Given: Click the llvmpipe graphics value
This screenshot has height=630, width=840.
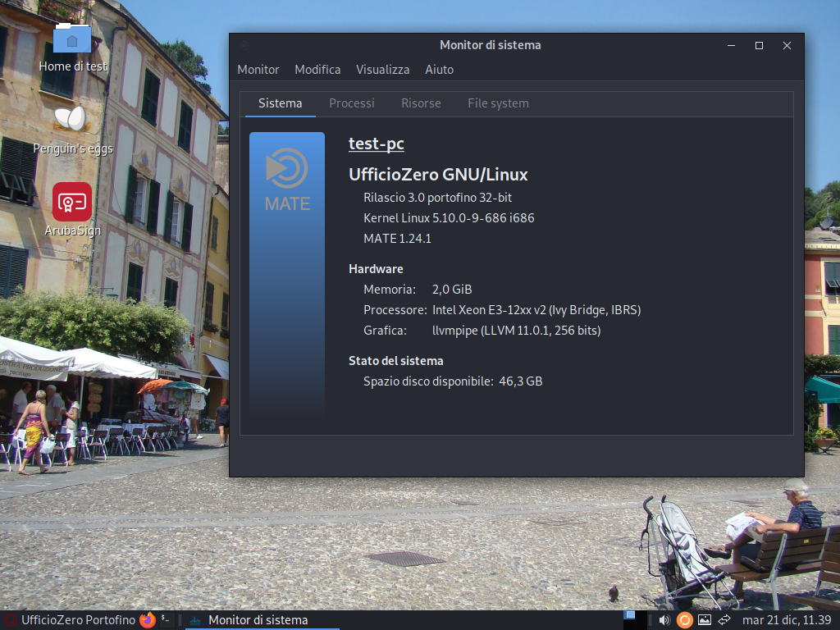Looking at the screenshot, I should [x=517, y=331].
